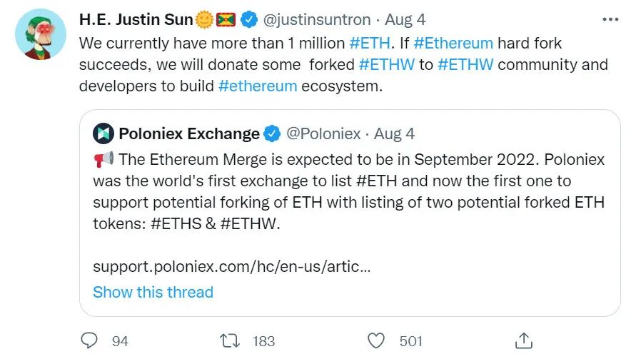The width and height of the screenshot is (636, 364).
Task: Open H.E. Justin Sun display name
Action: point(136,19)
